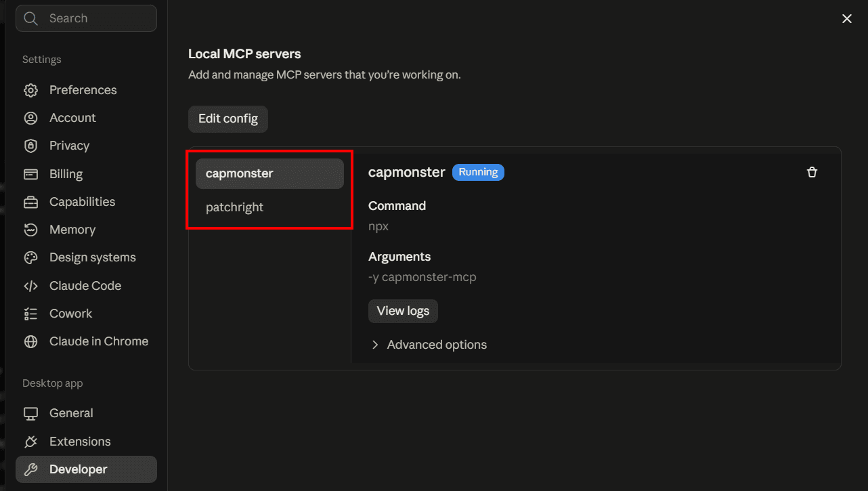868x491 pixels.
Task: Go to Account settings
Action: (x=86, y=118)
